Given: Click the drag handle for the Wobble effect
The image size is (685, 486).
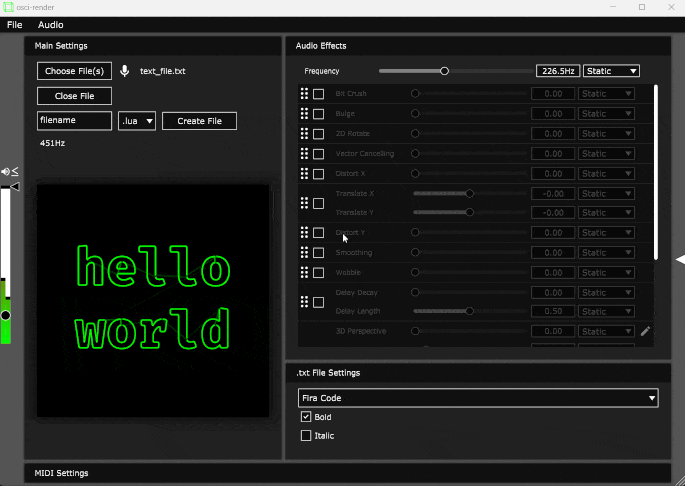Looking at the screenshot, I should pos(304,273).
